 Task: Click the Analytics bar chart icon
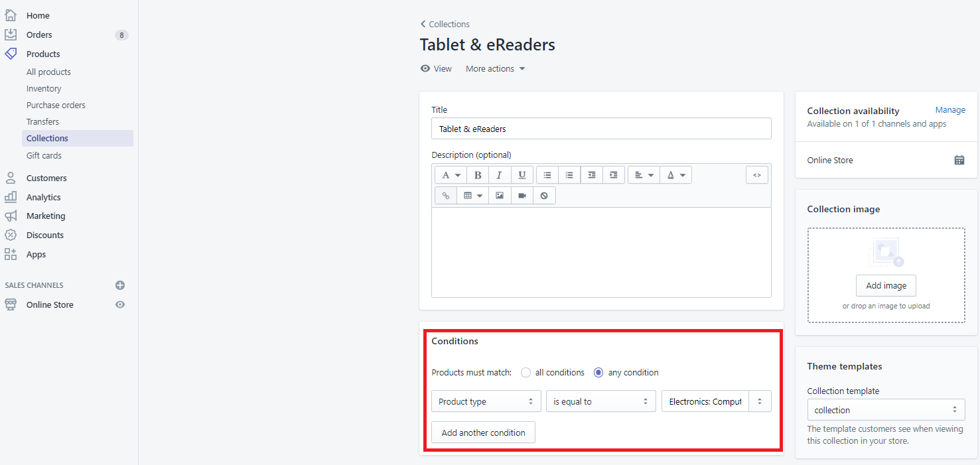pyautogui.click(x=11, y=197)
